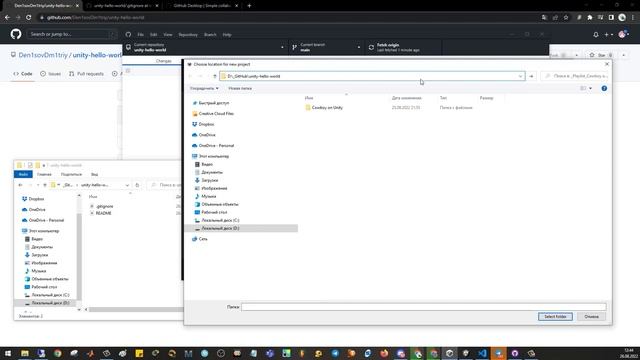
Task: Click the blue help icon in the dialog
Action: click(604, 89)
